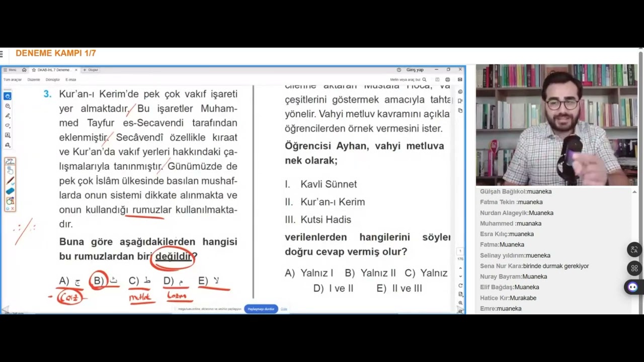
Task: Open the Tüm araçlar menu
Action: pos(13,79)
